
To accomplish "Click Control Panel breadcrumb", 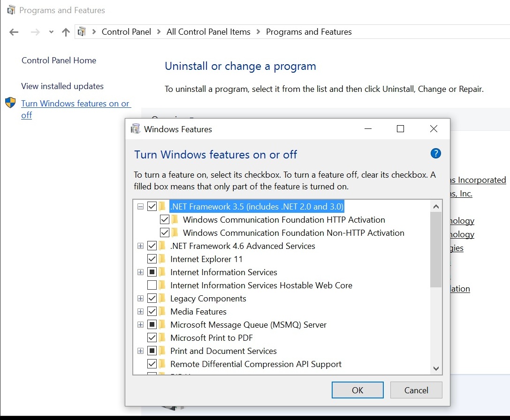I will (126, 31).
